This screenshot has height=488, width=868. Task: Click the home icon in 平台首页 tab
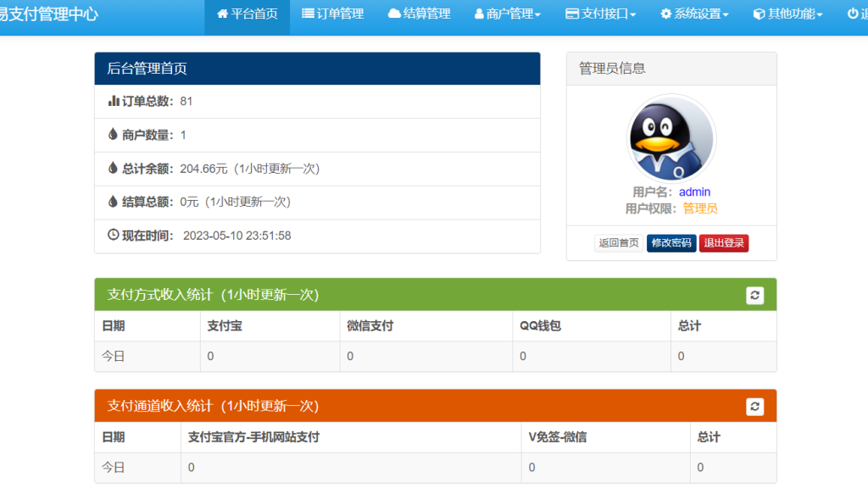click(x=223, y=14)
